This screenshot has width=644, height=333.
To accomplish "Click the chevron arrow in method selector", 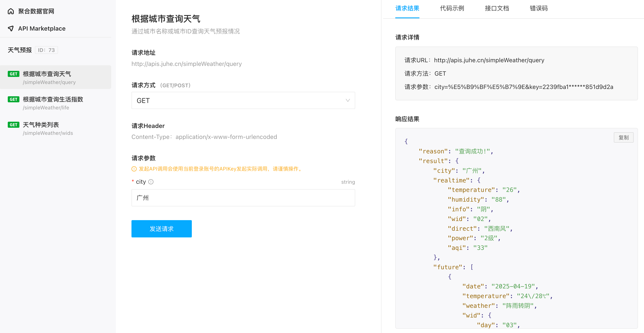I will pos(347,100).
